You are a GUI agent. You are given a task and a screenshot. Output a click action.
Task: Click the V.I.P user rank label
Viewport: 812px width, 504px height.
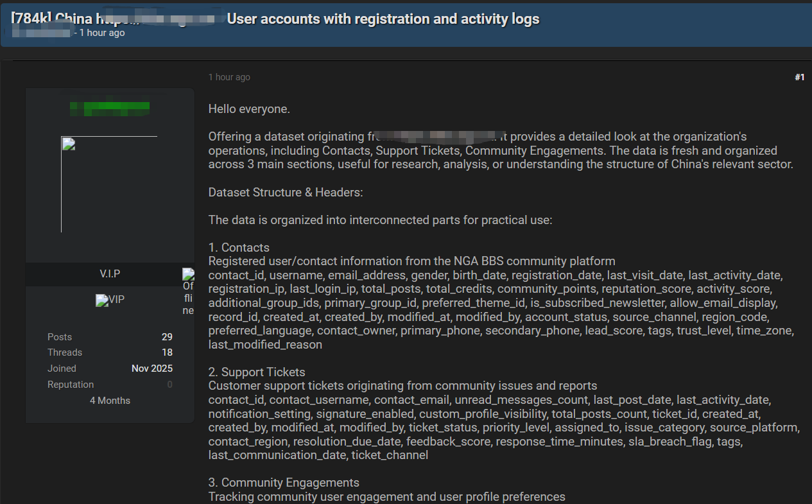pos(110,274)
